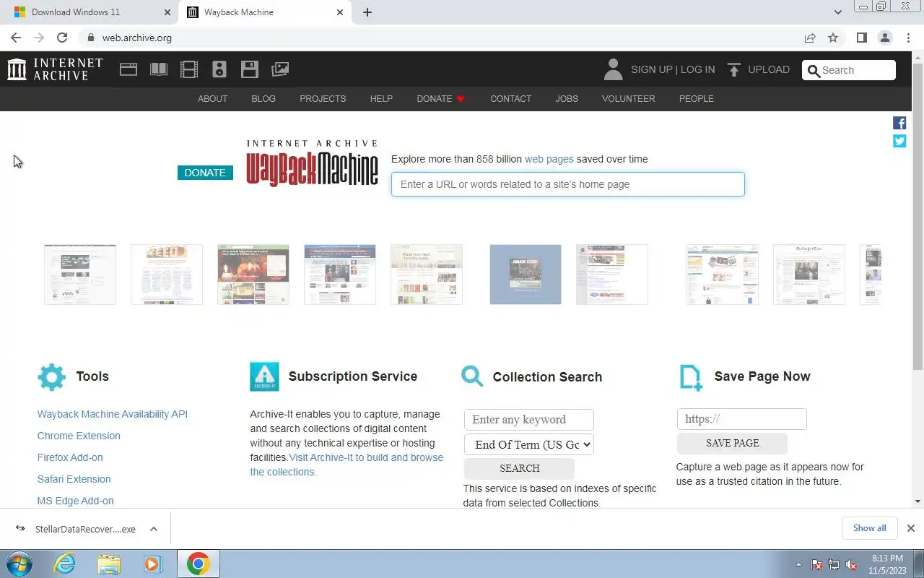
Task: Click the Archive-It subscription icon
Action: tap(264, 376)
